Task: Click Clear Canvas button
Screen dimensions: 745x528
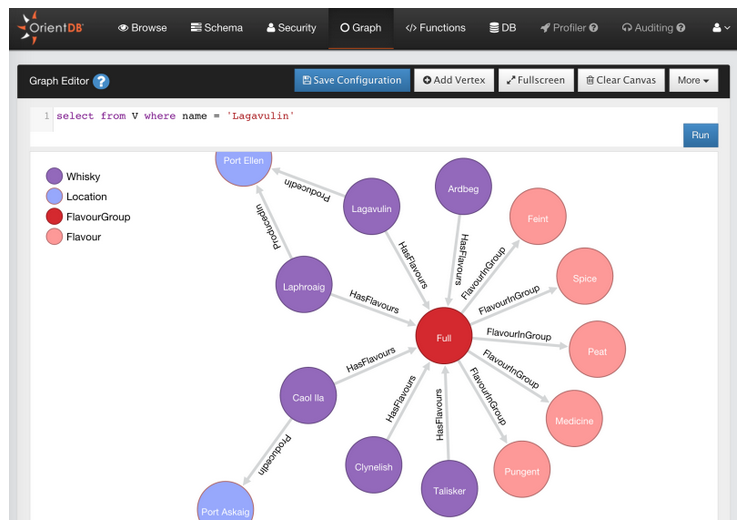Action: (x=621, y=80)
